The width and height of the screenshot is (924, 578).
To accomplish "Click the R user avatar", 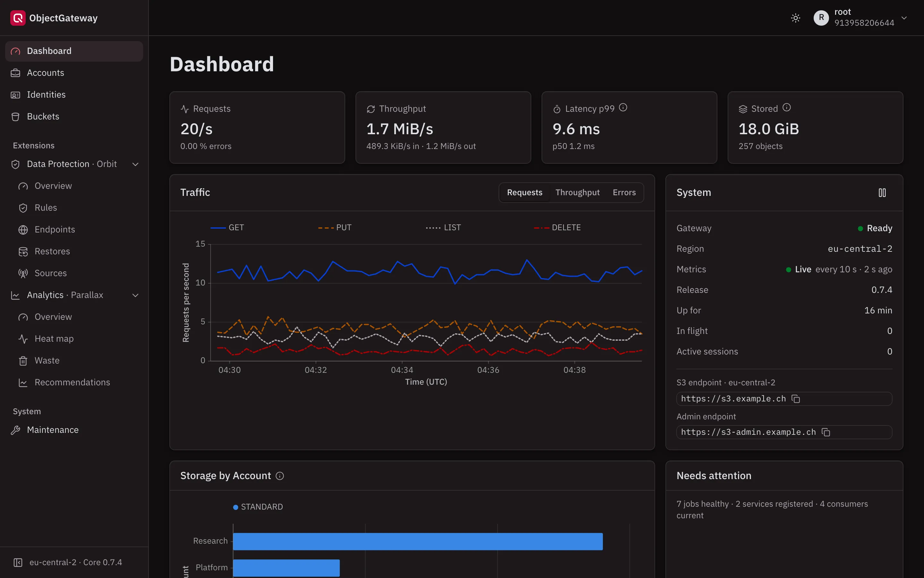I will pos(821,18).
